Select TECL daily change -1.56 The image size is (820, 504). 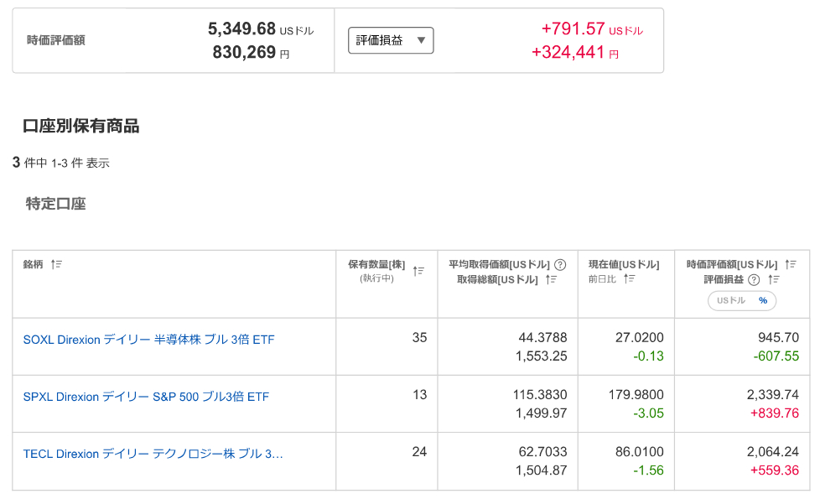[648, 470]
